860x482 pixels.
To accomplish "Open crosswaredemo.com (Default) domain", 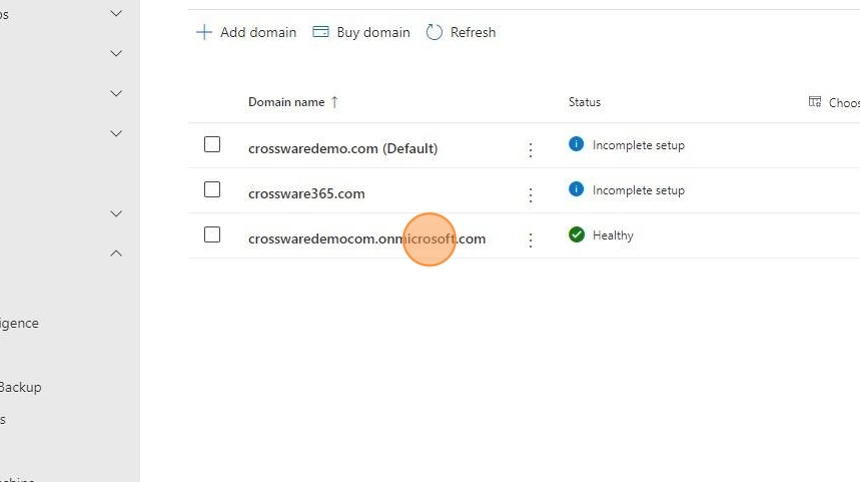I will tap(343, 149).
